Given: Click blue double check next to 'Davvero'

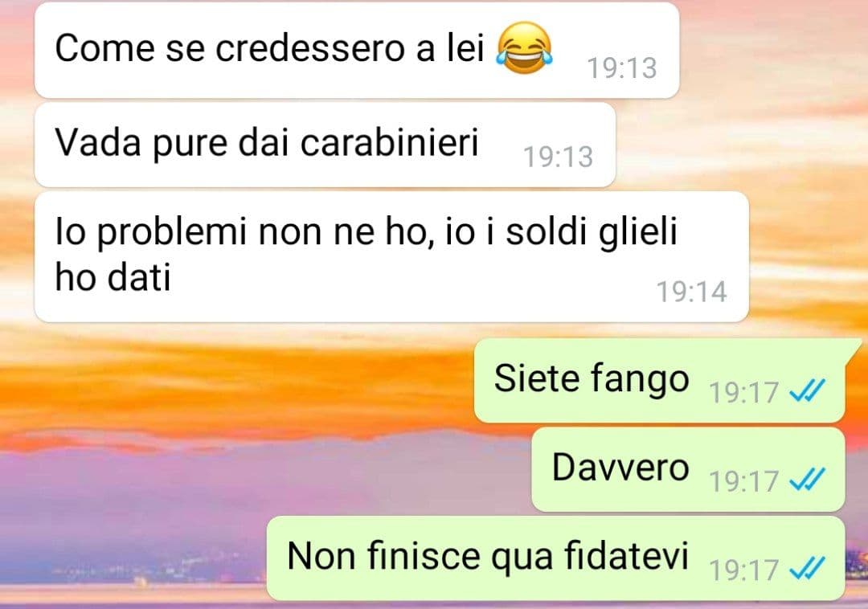Looking at the screenshot, I should click(x=807, y=480).
